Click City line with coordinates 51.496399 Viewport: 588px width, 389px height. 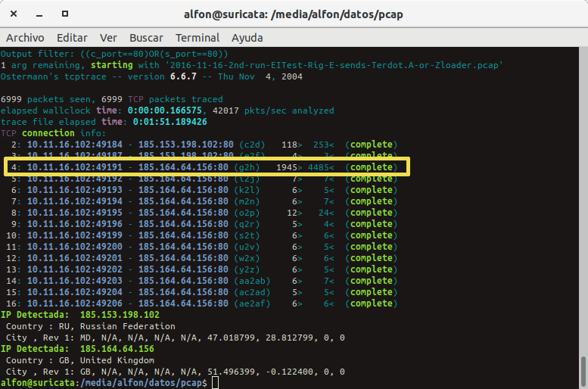176,372
